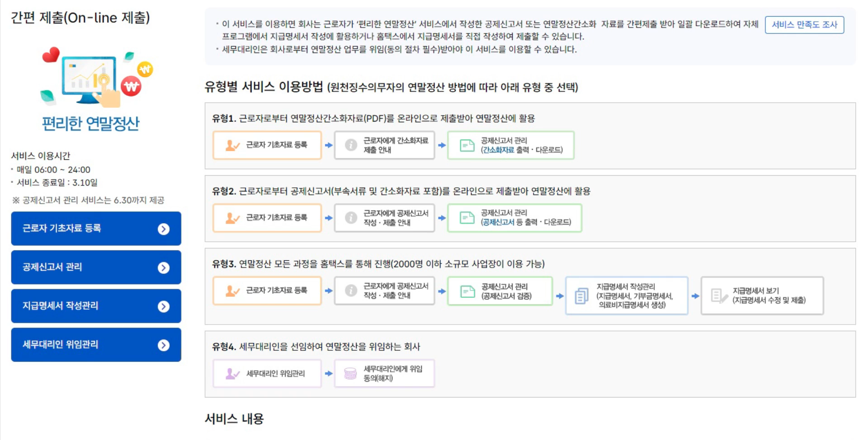The height and width of the screenshot is (440, 868).
Task: Open the 지급명세서 작성관리 sidebar menu
Action: point(95,306)
